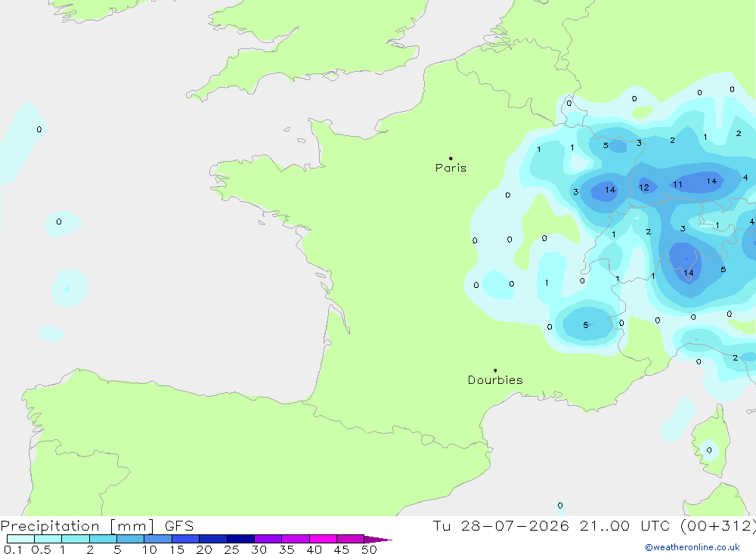Viewport: 756px width, 554px height.
Task: Click the 25 legend scale label
Action: pyautogui.click(x=232, y=549)
